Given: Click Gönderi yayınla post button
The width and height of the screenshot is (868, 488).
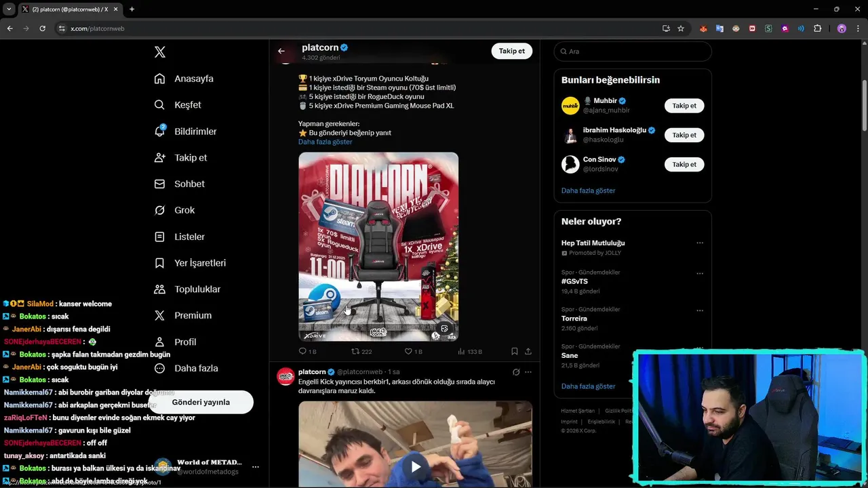Looking at the screenshot, I should pyautogui.click(x=201, y=402).
